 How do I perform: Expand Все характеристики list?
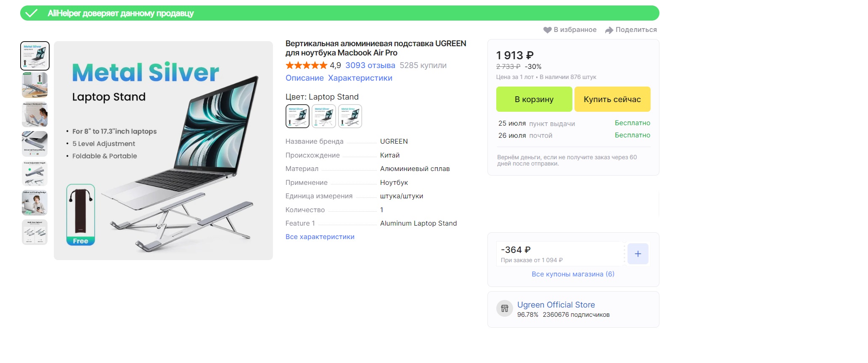(320, 237)
